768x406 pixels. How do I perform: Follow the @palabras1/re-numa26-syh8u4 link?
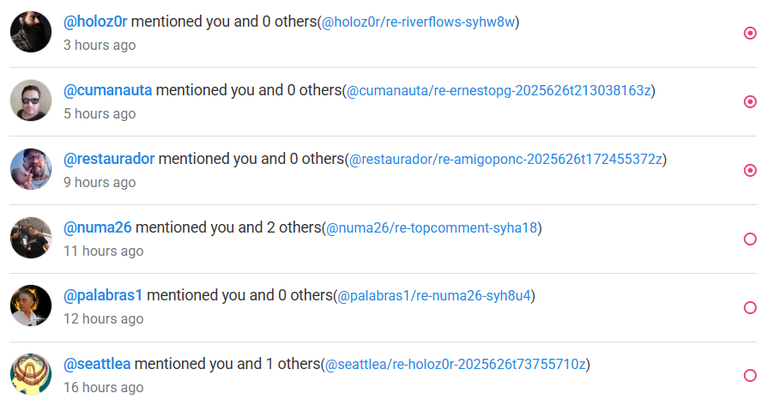coord(434,296)
